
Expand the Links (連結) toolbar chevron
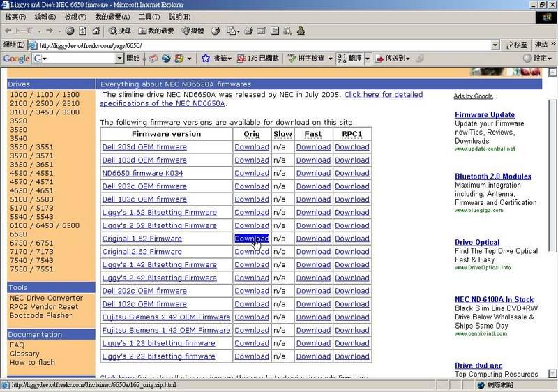[553, 44]
